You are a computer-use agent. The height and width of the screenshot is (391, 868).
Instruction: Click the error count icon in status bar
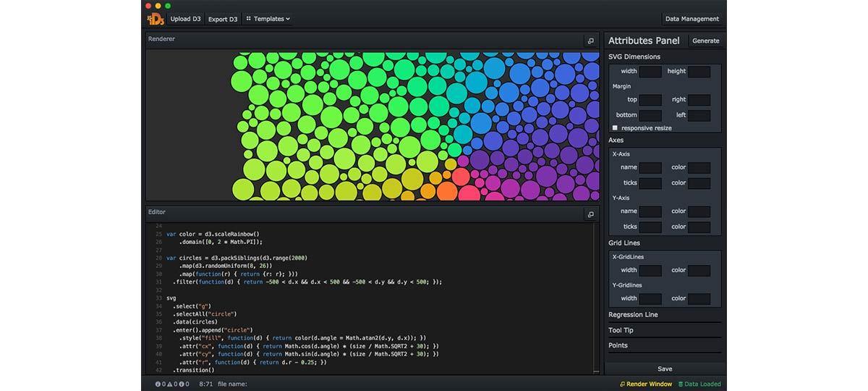(x=158, y=384)
